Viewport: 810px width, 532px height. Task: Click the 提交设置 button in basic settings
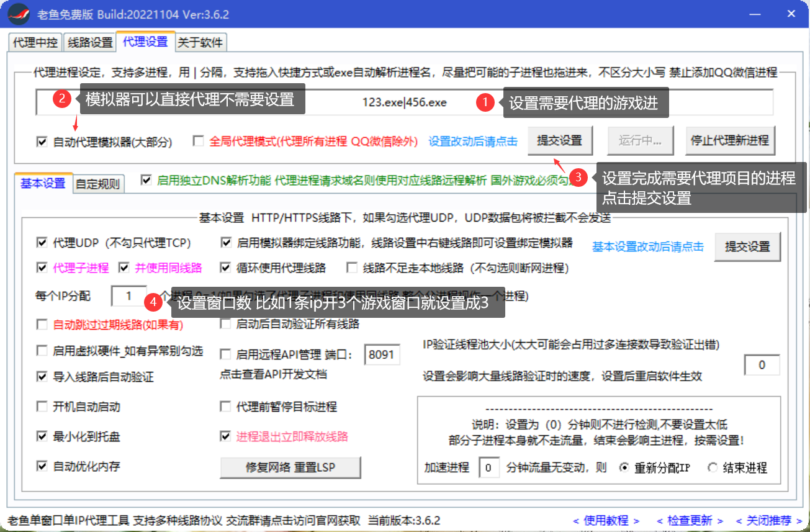(747, 246)
